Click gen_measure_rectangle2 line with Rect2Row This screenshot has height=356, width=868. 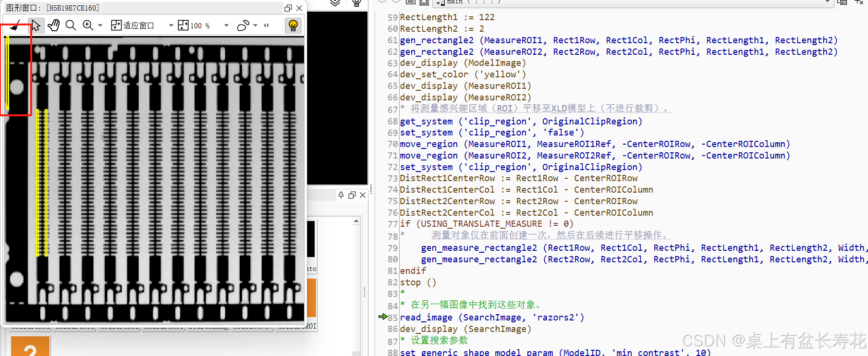point(644,259)
